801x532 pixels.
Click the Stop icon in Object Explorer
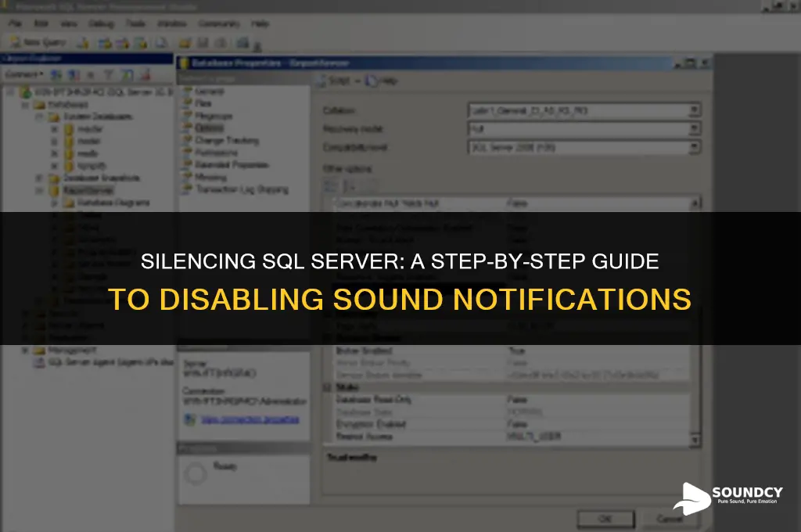click(91, 75)
